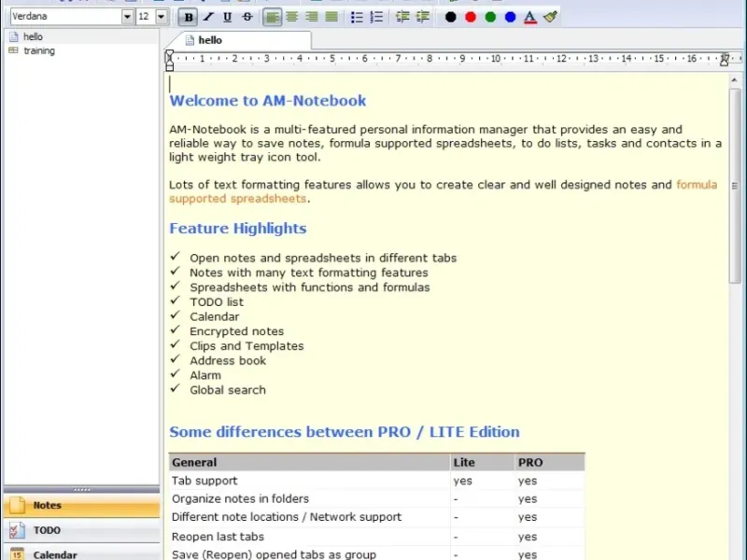Screen dimensions: 747x560
Task: Align text to the right
Action: 312,17
